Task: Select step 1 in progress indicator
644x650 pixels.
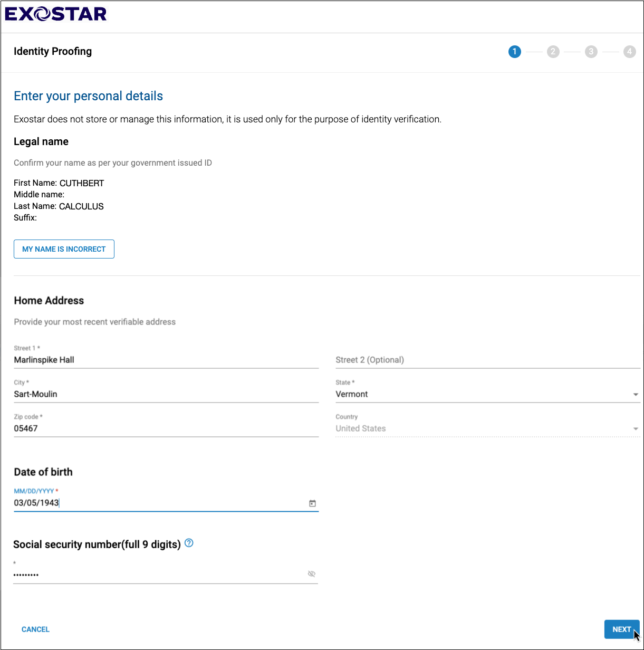Action: [514, 52]
